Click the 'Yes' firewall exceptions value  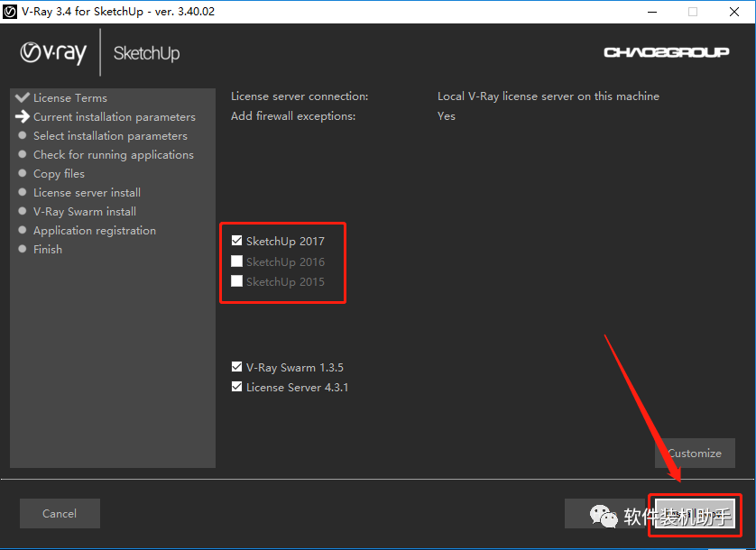[447, 116]
